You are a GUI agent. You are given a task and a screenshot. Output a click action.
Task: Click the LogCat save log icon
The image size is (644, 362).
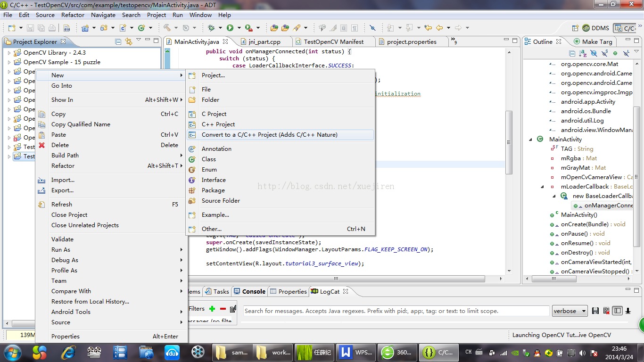595,311
